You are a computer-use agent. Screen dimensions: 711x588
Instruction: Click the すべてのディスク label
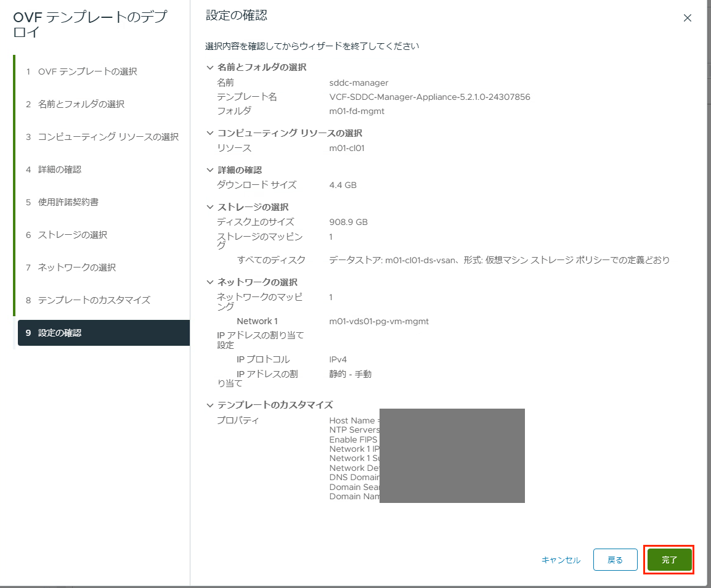click(x=271, y=260)
